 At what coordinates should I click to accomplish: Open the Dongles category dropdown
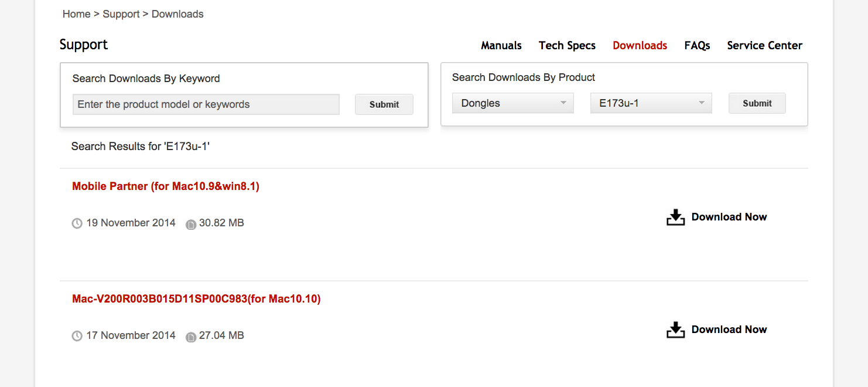pos(512,103)
